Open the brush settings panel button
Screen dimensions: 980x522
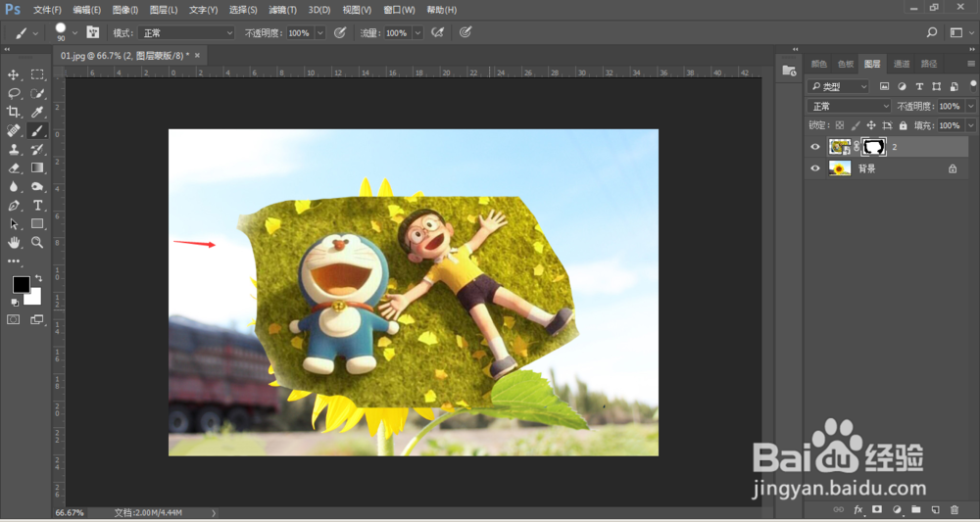(92, 32)
